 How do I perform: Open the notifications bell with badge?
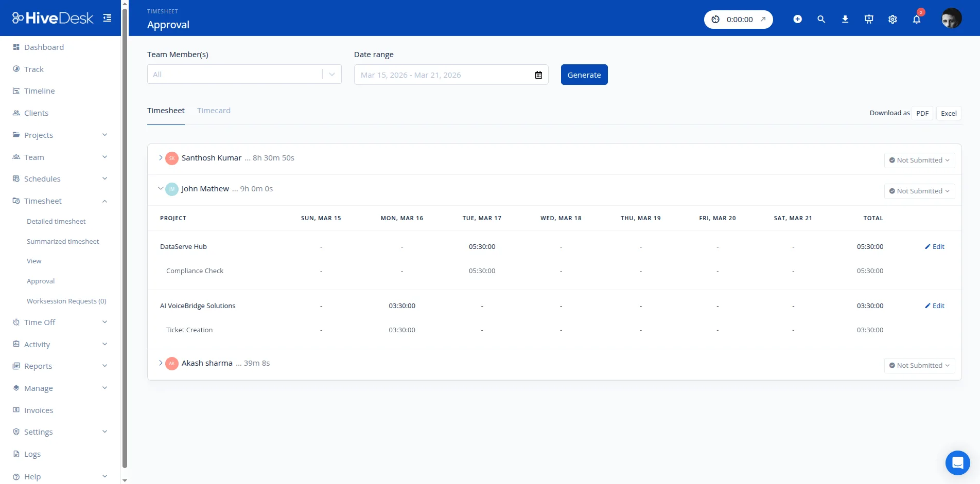click(917, 19)
